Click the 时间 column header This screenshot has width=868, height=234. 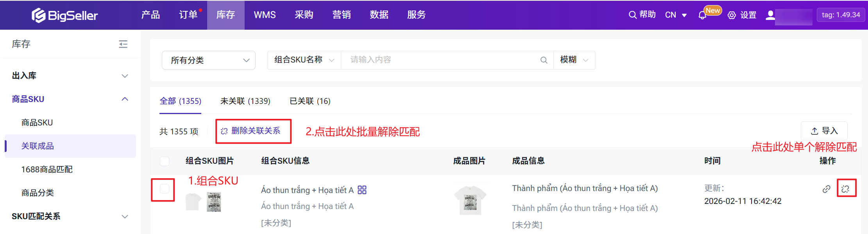[x=712, y=161]
